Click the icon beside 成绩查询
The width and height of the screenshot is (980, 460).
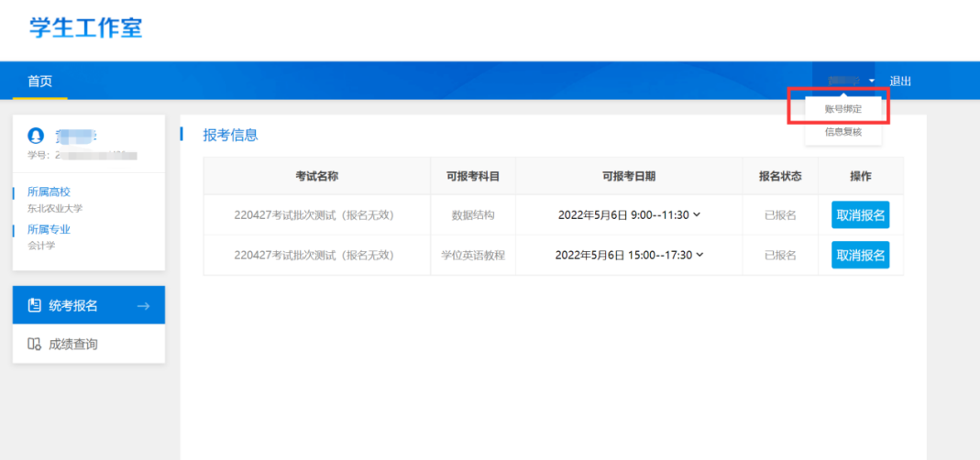pos(34,345)
